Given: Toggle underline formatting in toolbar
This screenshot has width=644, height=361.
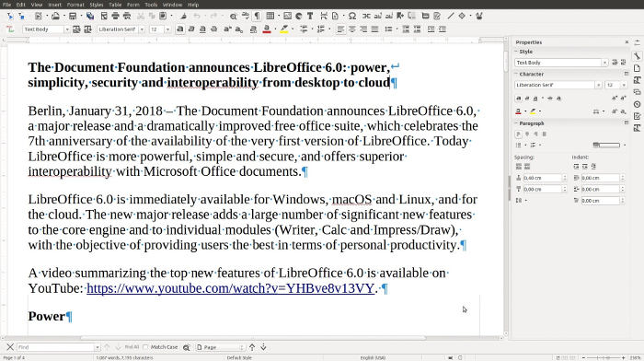Looking at the screenshot, I should [202, 29].
